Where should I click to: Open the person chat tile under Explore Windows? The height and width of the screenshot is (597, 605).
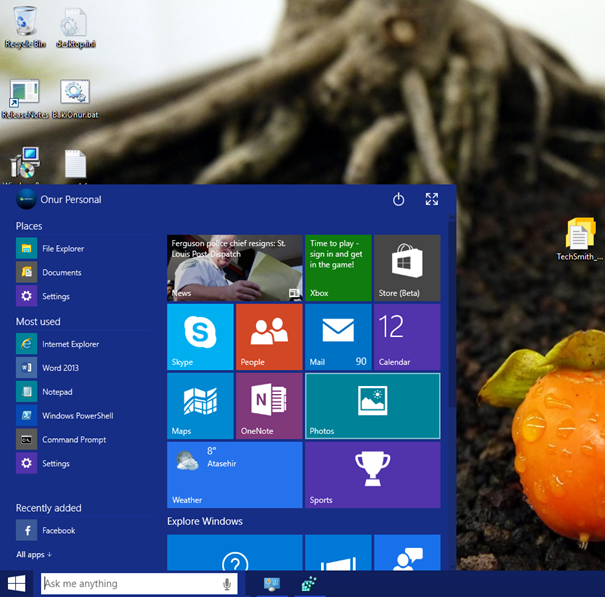pyautogui.click(x=407, y=552)
